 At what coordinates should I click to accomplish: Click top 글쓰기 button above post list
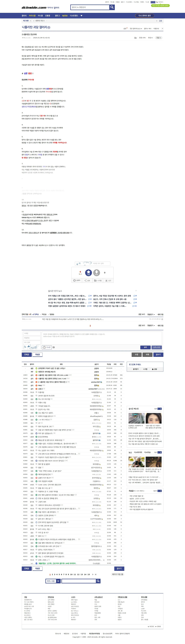pyautogui.click(x=158, y=355)
